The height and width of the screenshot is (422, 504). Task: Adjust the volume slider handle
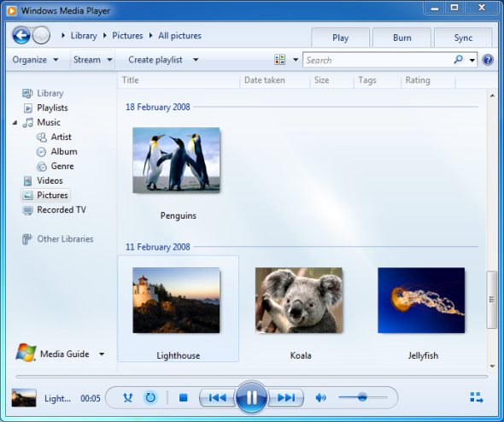(362, 397)
